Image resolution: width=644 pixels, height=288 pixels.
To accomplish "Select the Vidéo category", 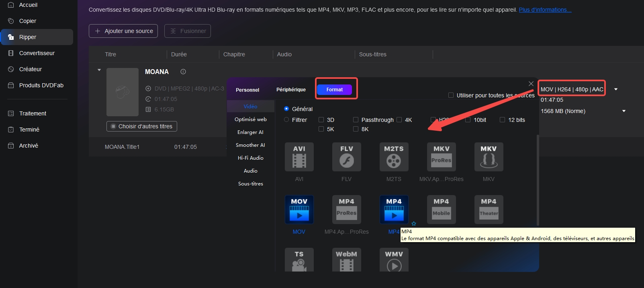I will pos(251,106).
